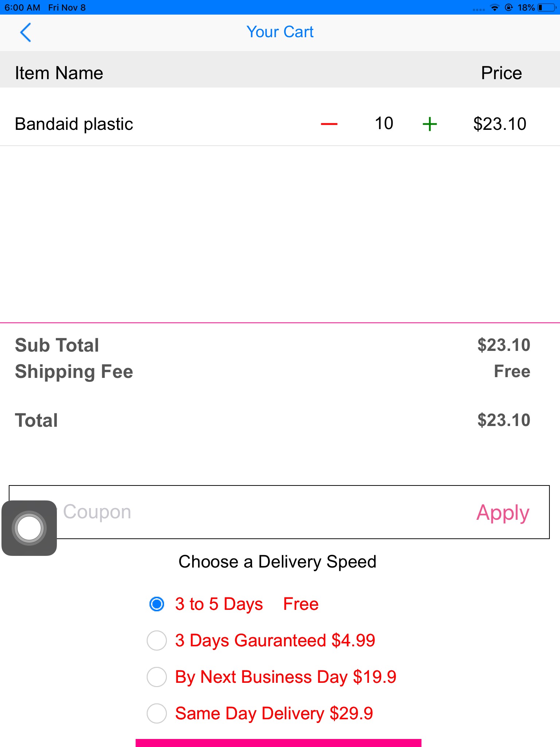Tap the Your Cart title

280,32
